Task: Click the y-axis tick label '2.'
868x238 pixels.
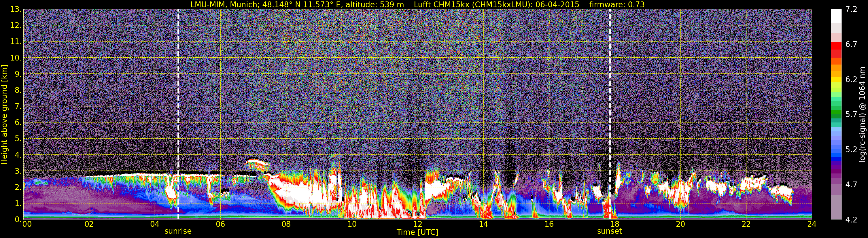Action: point(18,188)
